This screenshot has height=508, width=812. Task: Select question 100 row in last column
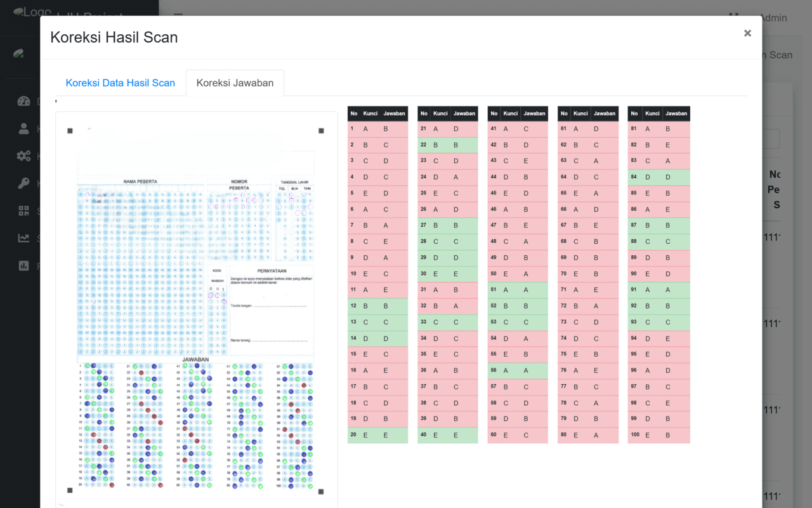pyautogui.click(x=658, y=435)
